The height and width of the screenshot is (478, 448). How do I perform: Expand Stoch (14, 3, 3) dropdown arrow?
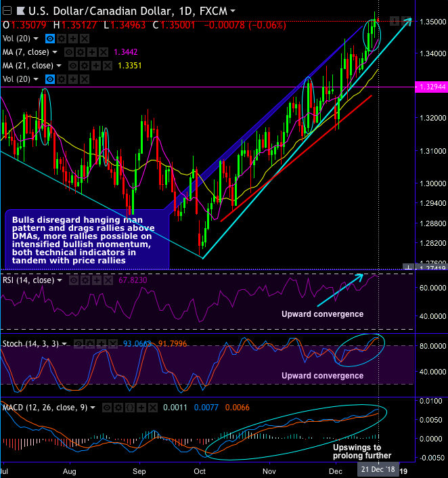64,344
